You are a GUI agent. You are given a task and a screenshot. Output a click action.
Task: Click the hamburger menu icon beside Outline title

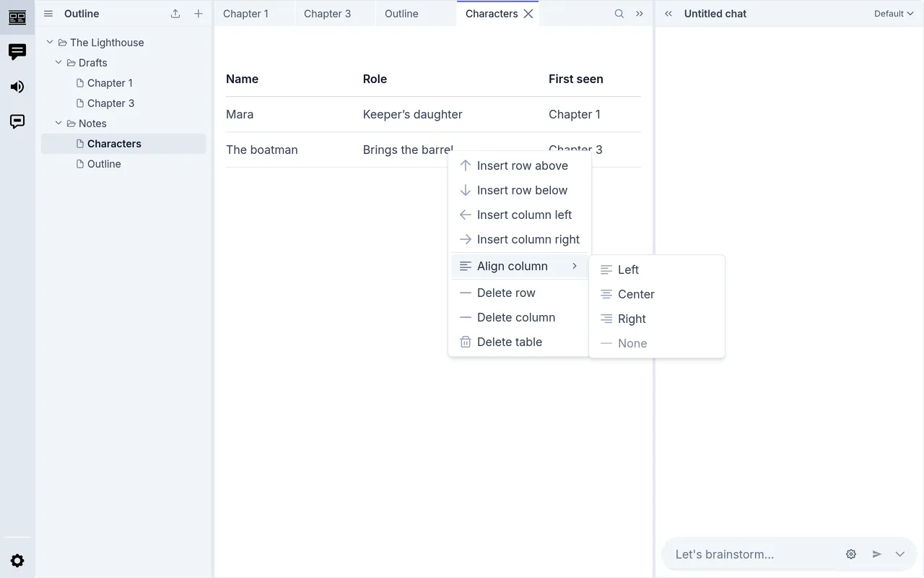tap(48, 14)
